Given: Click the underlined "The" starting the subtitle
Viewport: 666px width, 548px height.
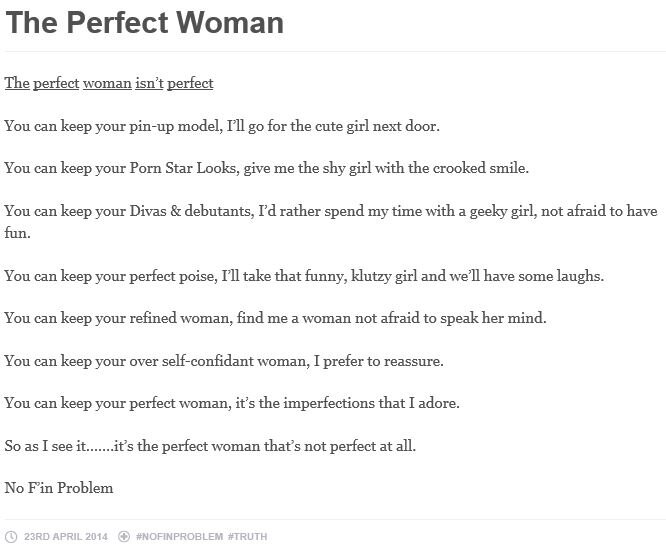Looking at the screenshot, I should click(x=17, y=83).
